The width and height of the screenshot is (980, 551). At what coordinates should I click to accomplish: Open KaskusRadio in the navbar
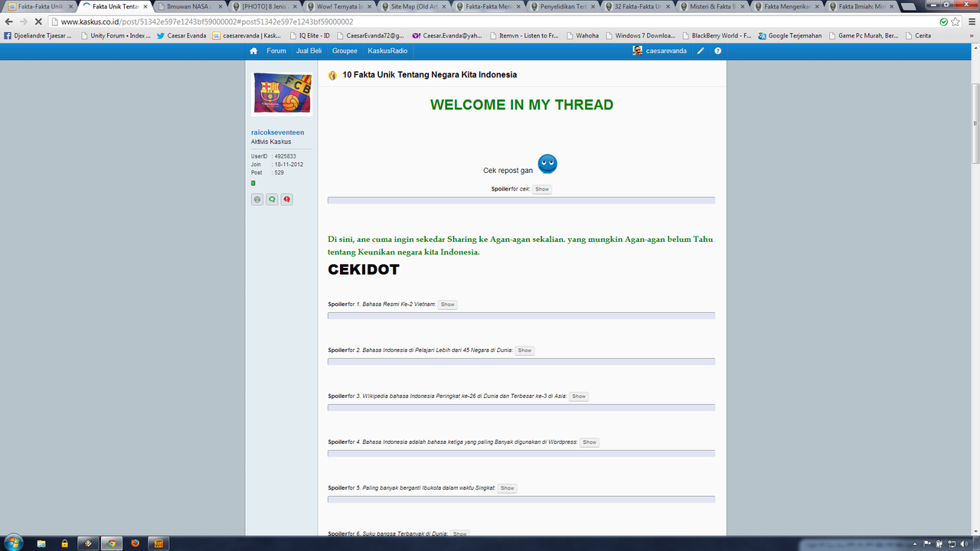387,51
